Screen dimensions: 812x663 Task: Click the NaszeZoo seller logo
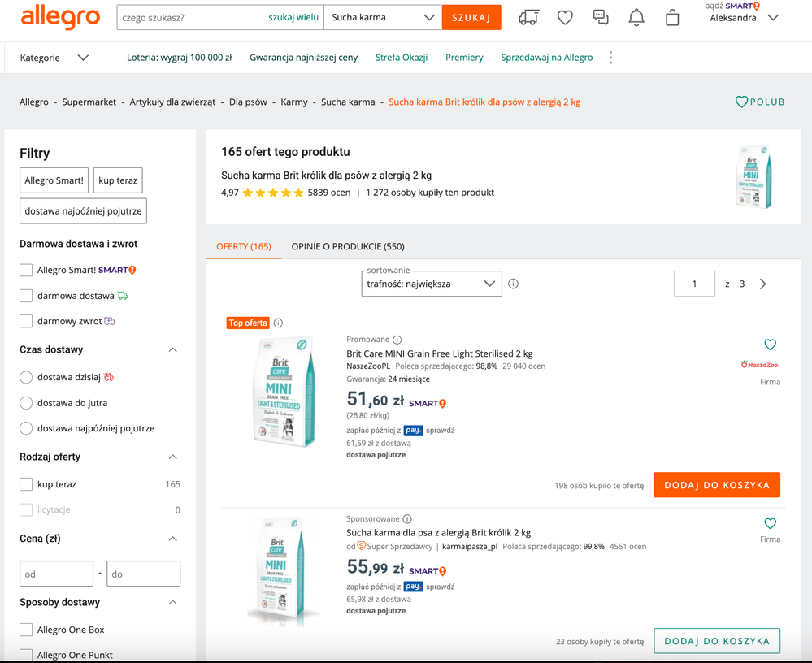pyautogui.click(x=759, y=364)
